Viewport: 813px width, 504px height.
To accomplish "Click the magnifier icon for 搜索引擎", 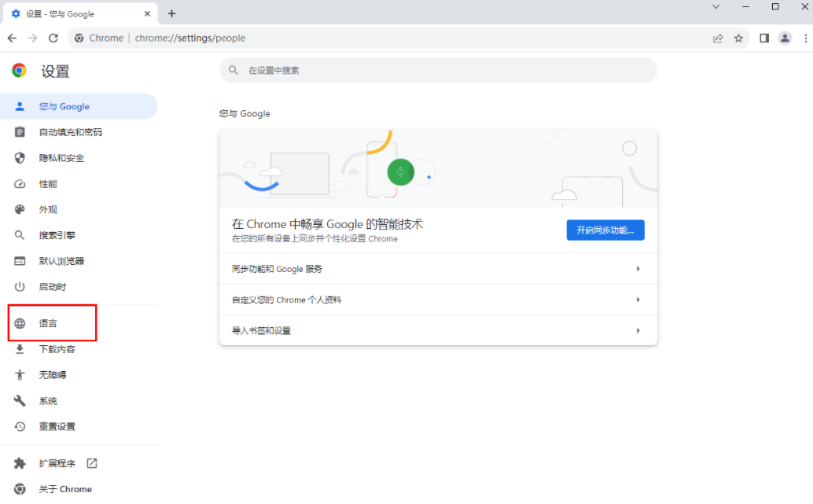I will pyautogui.click(x=20, y=235).
